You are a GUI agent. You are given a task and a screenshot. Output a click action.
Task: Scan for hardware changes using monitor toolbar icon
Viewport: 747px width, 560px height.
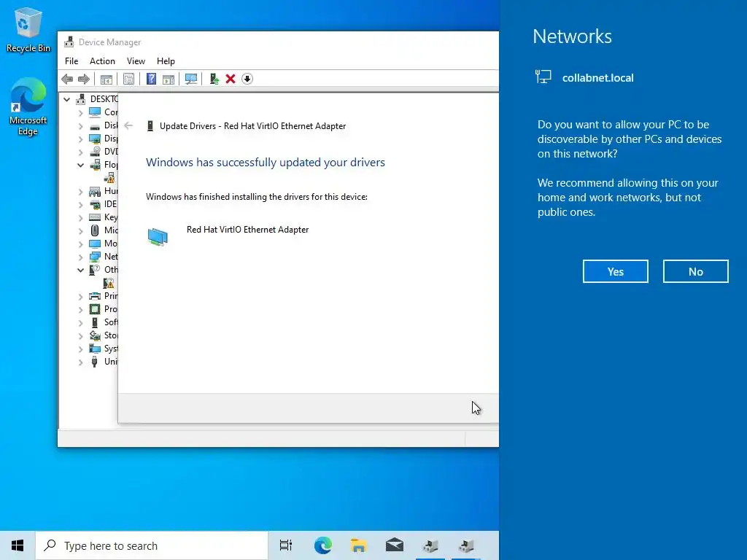tap(191, 79)
